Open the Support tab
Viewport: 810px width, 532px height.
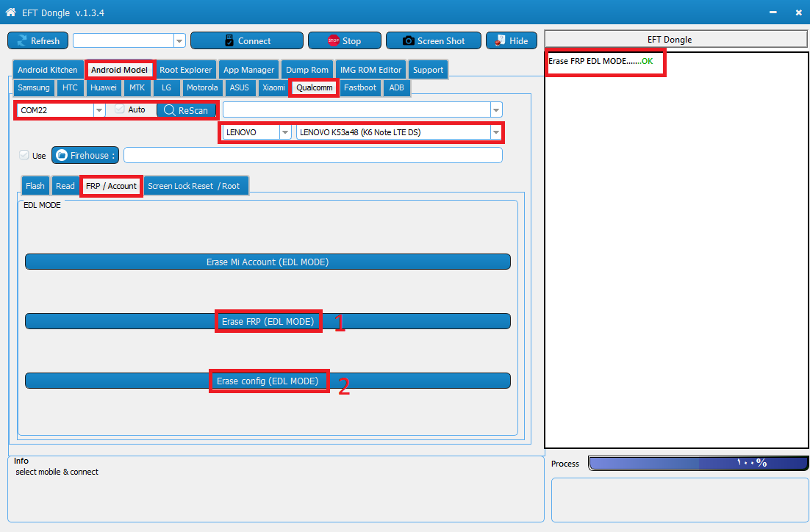[x=428, y=70]
